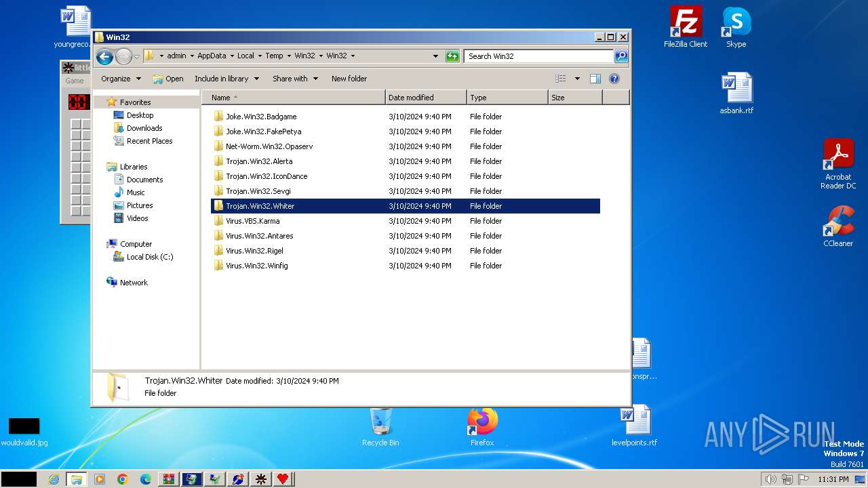This screenshot has width=868, height=488.
Task: Select the asbank.rtf desktop file
Action: [736, 94]
